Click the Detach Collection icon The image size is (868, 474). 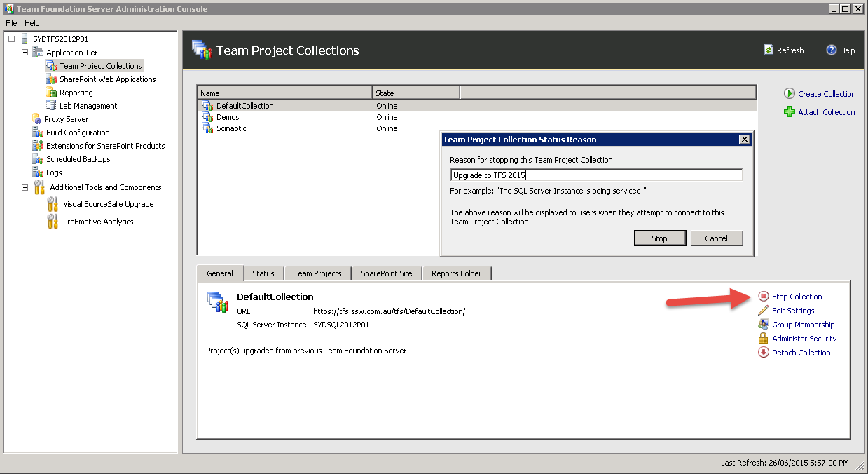(764, 353)
